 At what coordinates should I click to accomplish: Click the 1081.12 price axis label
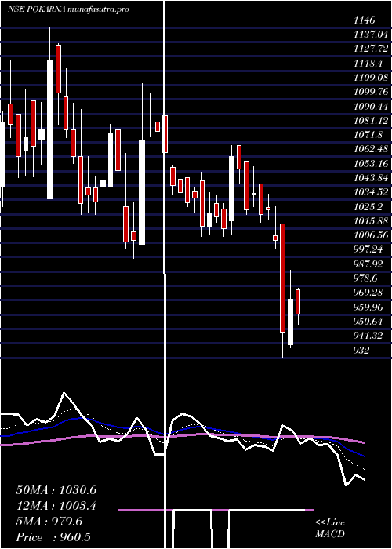[x=371, y=121]
